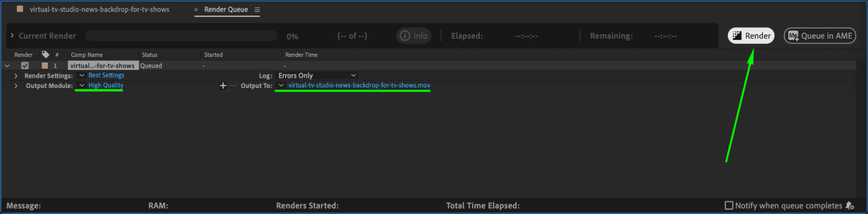
Task: Click the Info button
Action: (413, 36)
